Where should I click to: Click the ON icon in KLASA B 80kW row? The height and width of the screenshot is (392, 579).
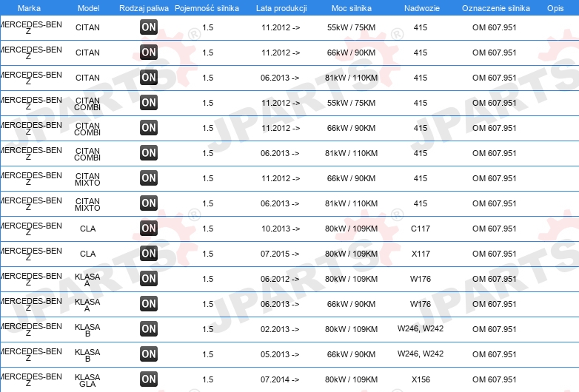point(149,329)
